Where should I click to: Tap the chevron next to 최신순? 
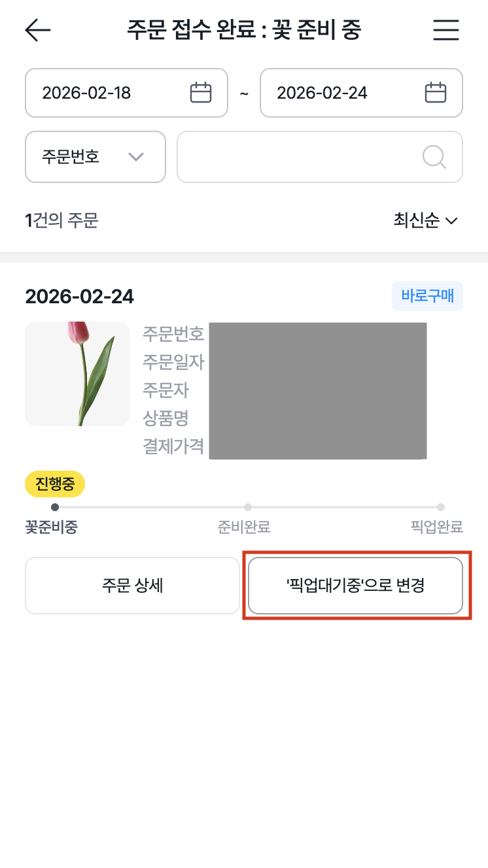[451, 221]
